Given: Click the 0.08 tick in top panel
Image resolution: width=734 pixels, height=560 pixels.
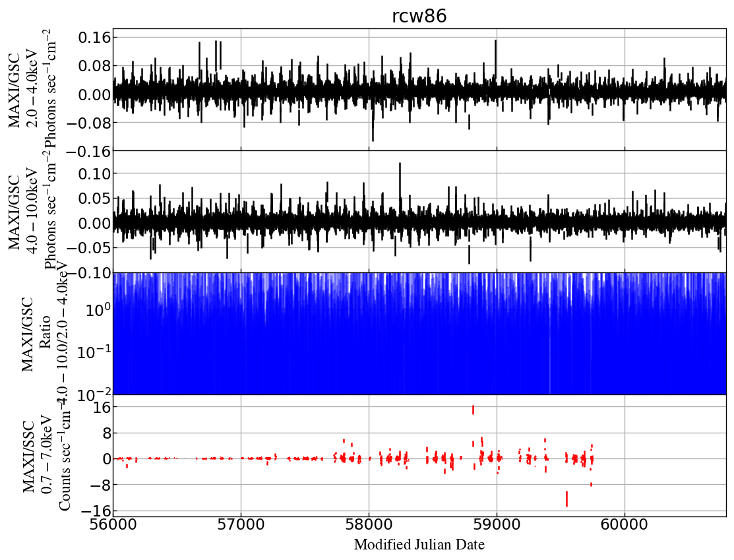Looking at the screenshot, I should pyautogui.click(x=94, y=65).
